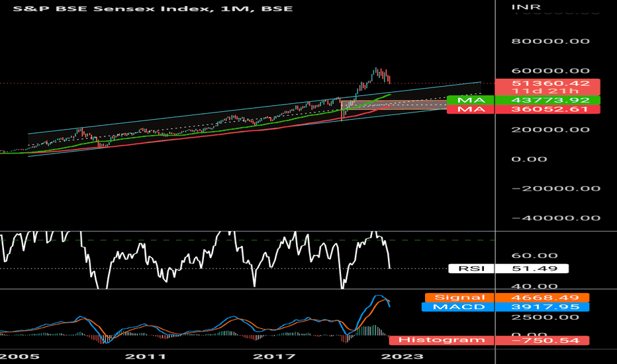
Task: Click the red Histogram label
Action: coord(441,340)
